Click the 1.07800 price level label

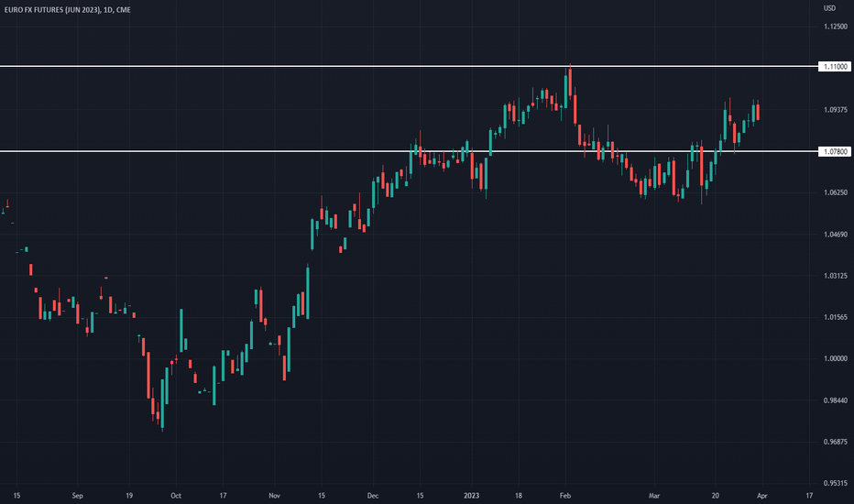pyautogui.click(x=835, y=151)
